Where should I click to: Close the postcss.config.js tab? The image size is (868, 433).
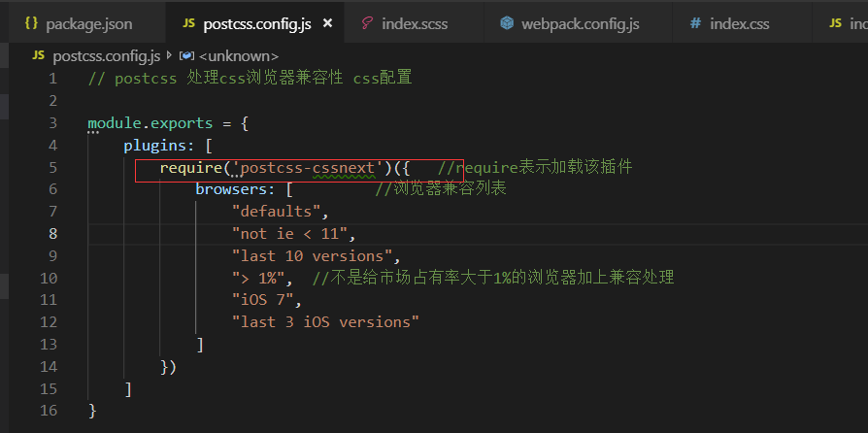coord(329,22)
